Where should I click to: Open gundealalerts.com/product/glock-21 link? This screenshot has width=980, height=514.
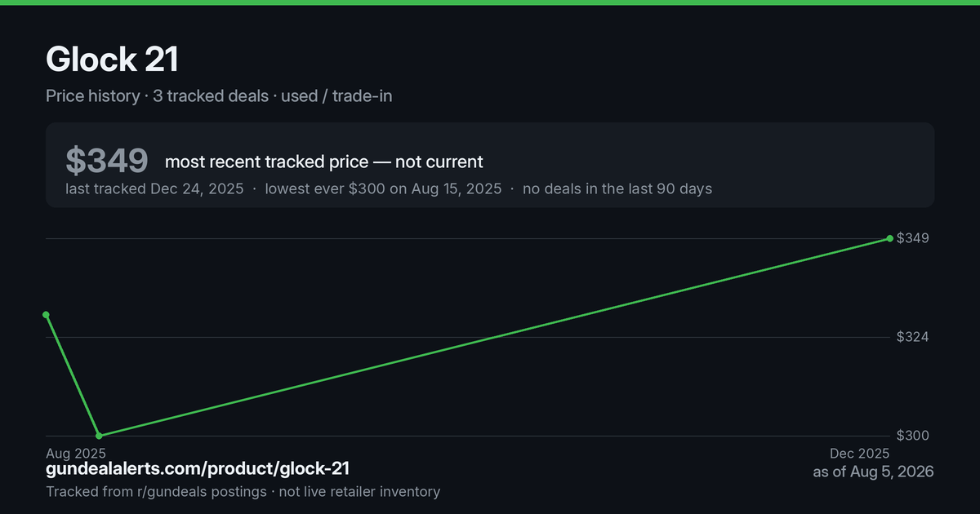(198, 468)
